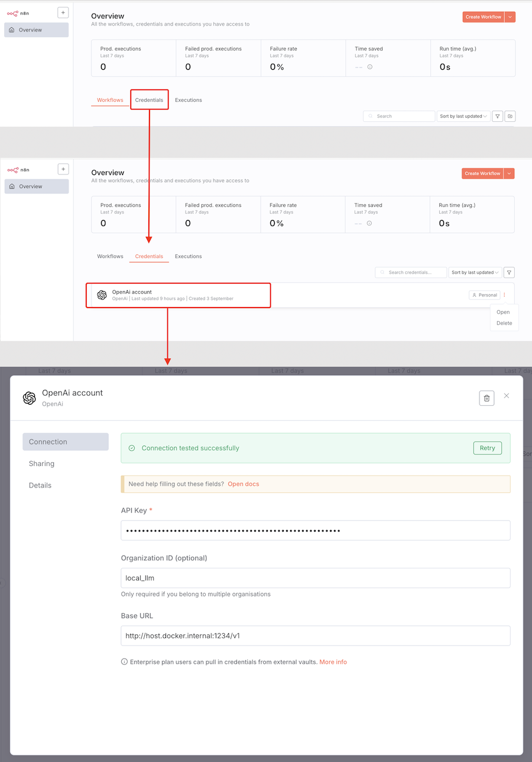
Task: Click the OpenAI logo in the dialog header
Action: click(x=29, y=398)
